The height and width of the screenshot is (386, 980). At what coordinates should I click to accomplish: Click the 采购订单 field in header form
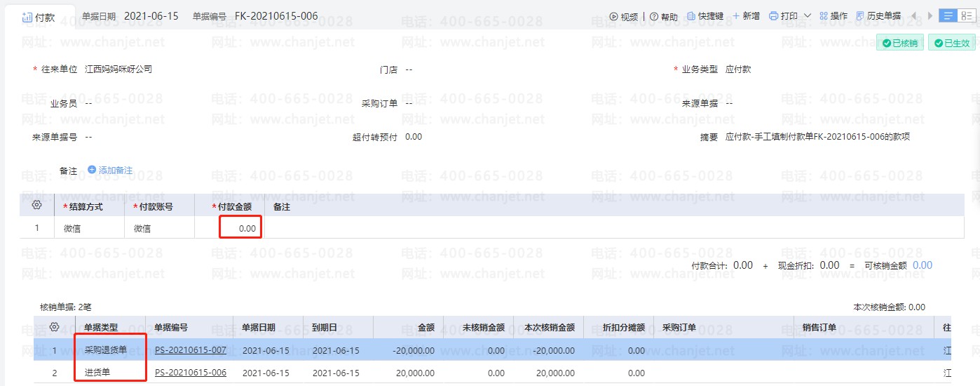409,103
